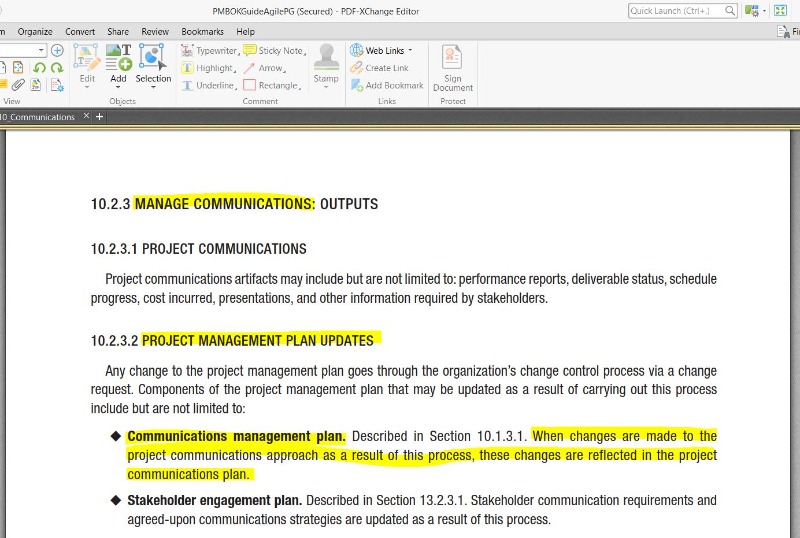The height and width of the screenshot is (538, 800).
Task: Click the paperclip attachments icon
Action: point(18,85)
